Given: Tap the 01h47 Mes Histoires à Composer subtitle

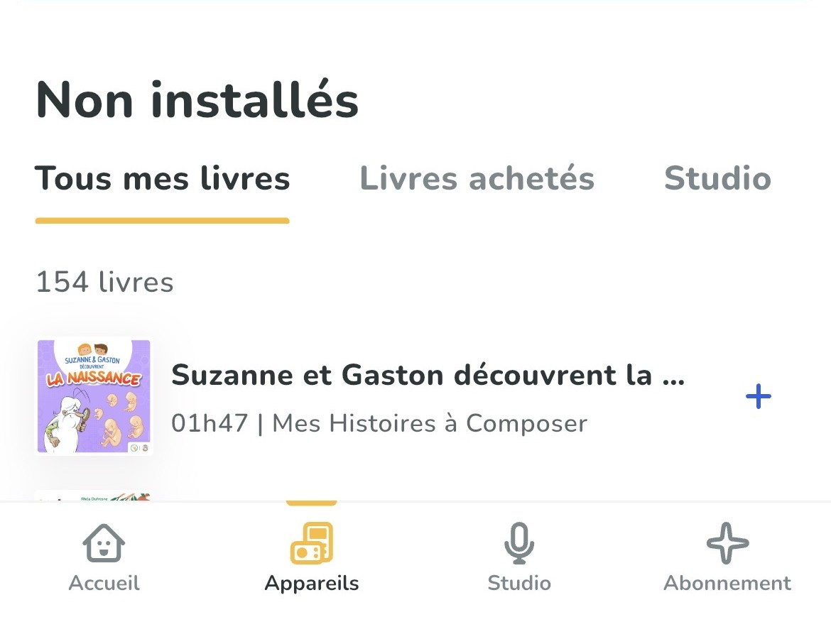Looking at the screenshot, I should (x=379, y=423).
